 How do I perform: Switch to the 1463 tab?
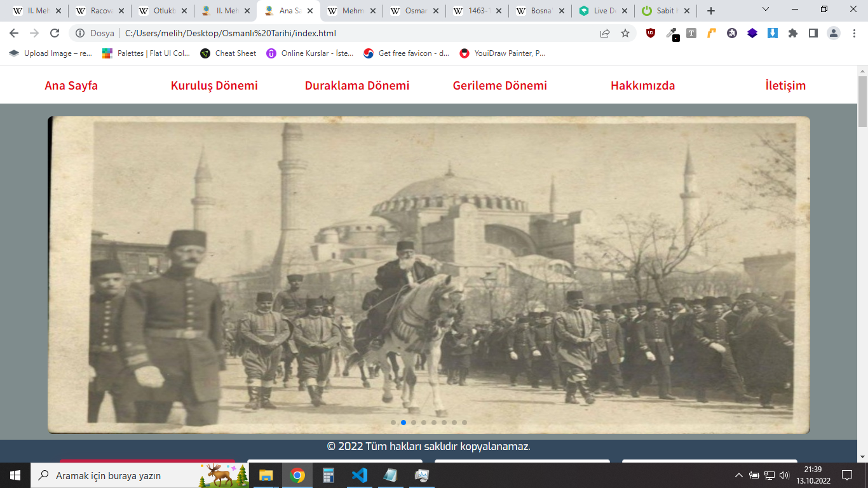(477, 11)
